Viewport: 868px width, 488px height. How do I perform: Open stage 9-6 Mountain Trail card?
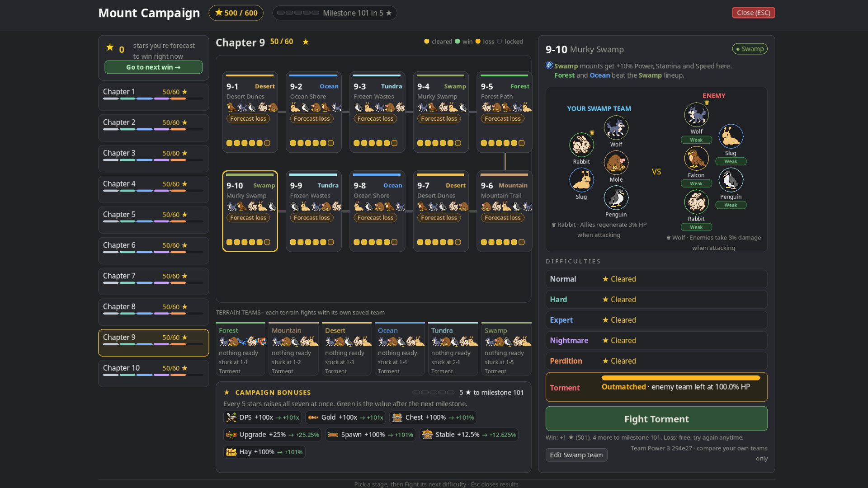505,211
